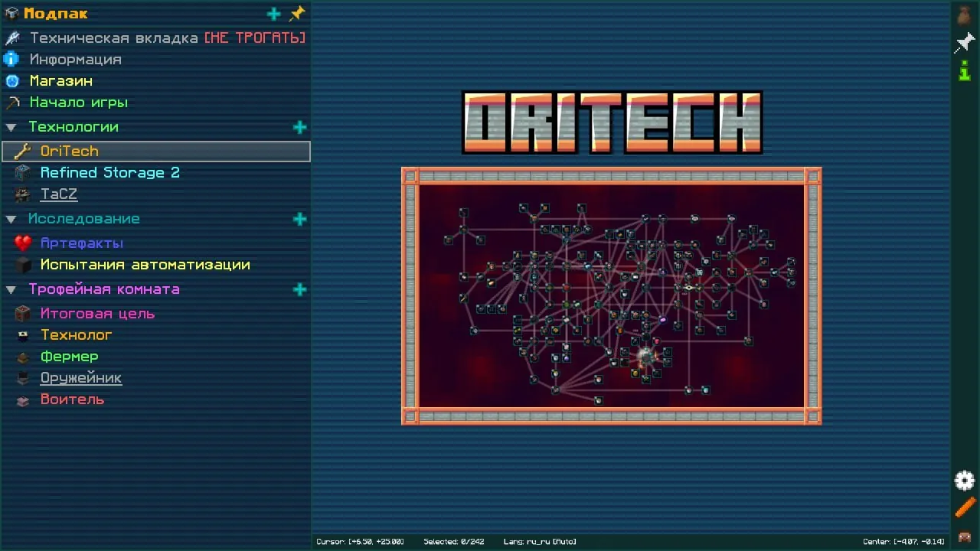Collapse the Технологии chapter group

click(x=11, y=127)
